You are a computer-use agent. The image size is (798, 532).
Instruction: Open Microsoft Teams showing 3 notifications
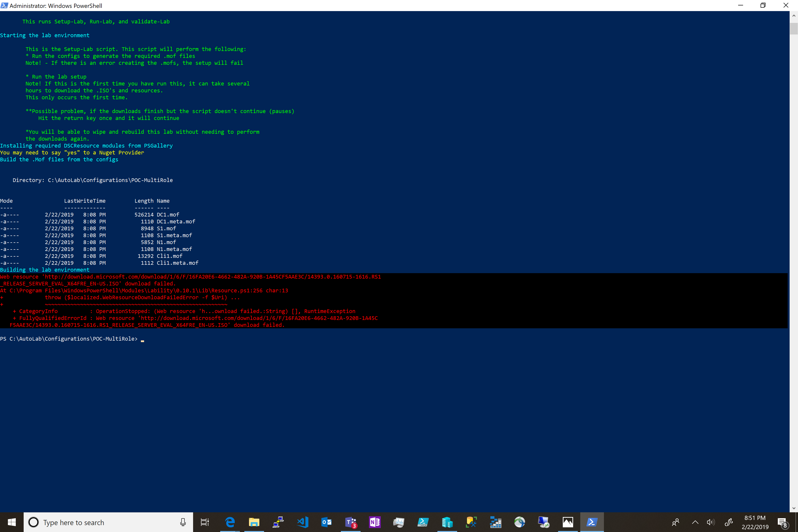pos(350,522)
